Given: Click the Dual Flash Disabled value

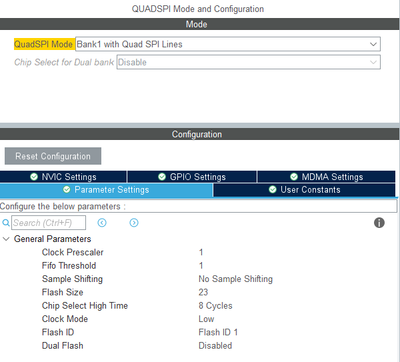Looking at the screenshot, I should coord(215,346).
